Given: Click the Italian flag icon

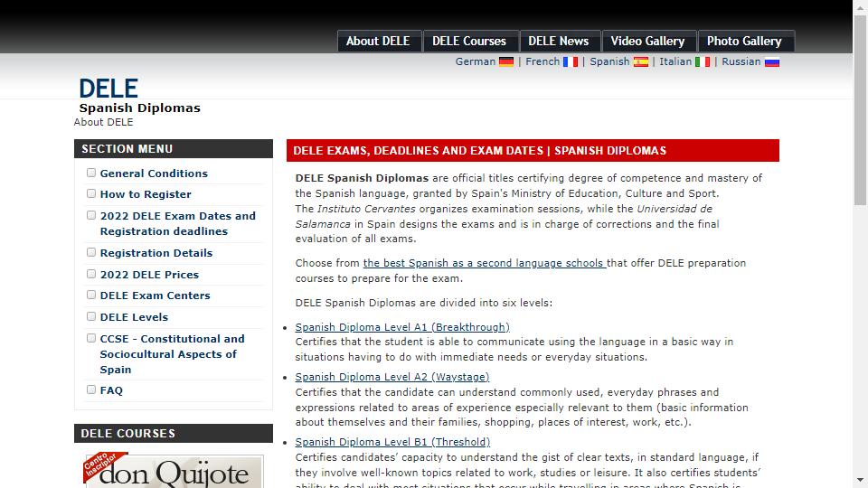Looking at the screenshot, I should [703, 62].
